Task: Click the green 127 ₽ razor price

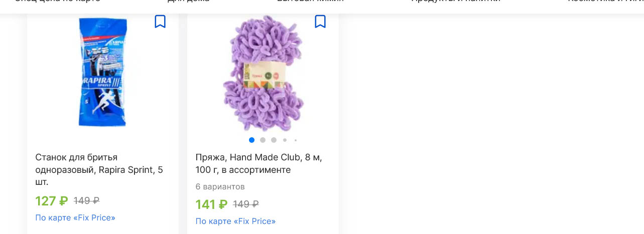Action: 52,201
